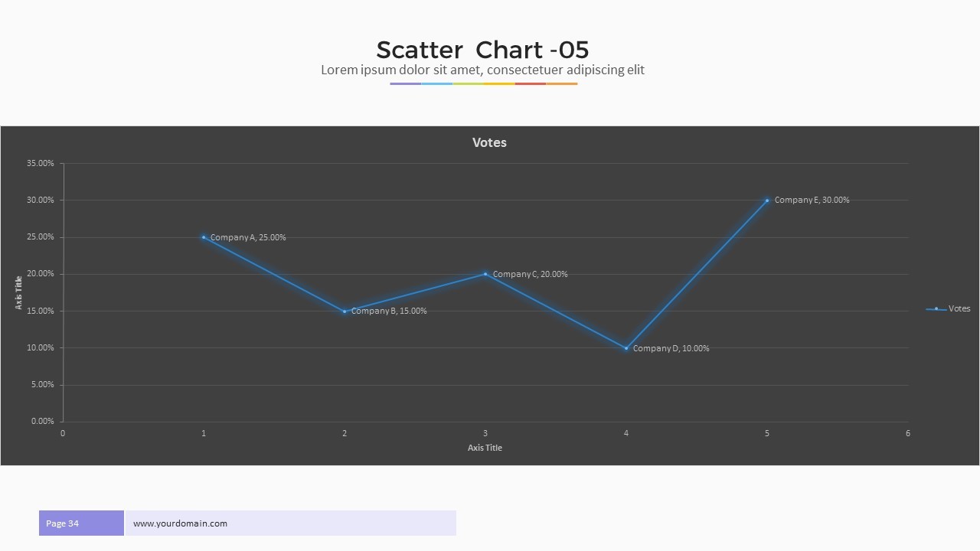Click the Company A data point marker
The width and height of the screenshot is (980, 551).
coord(204,237)
